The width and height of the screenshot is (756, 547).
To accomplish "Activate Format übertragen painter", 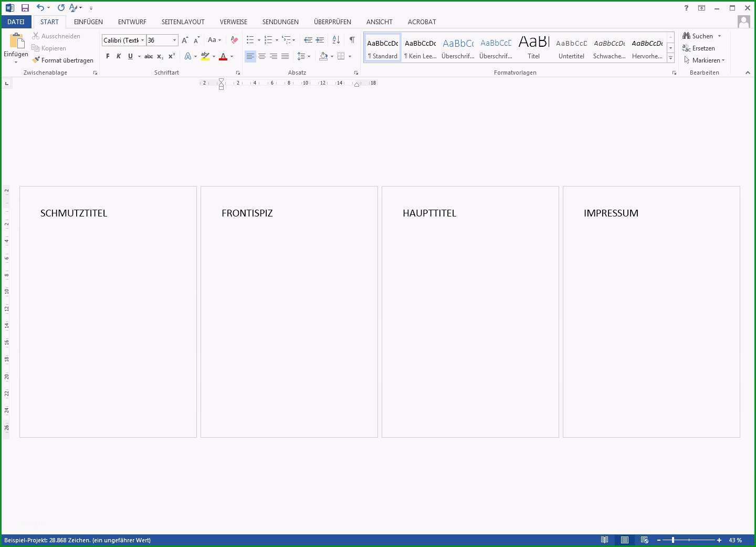I will [x=62, y=60].
